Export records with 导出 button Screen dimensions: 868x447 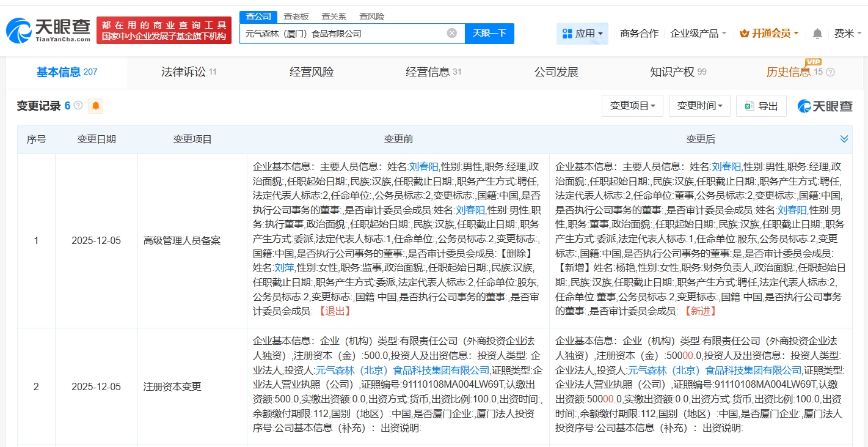761,106
